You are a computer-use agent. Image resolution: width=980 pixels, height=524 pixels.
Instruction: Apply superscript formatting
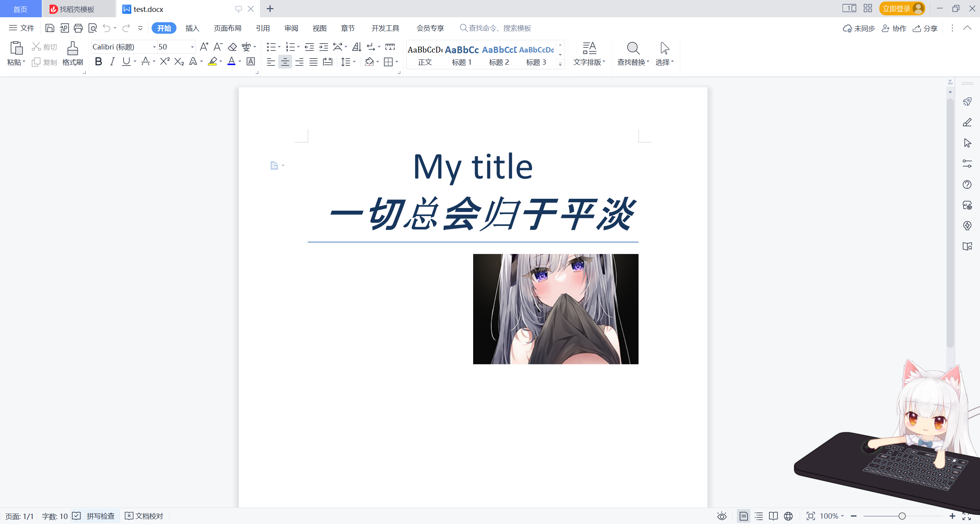(165, 61)
